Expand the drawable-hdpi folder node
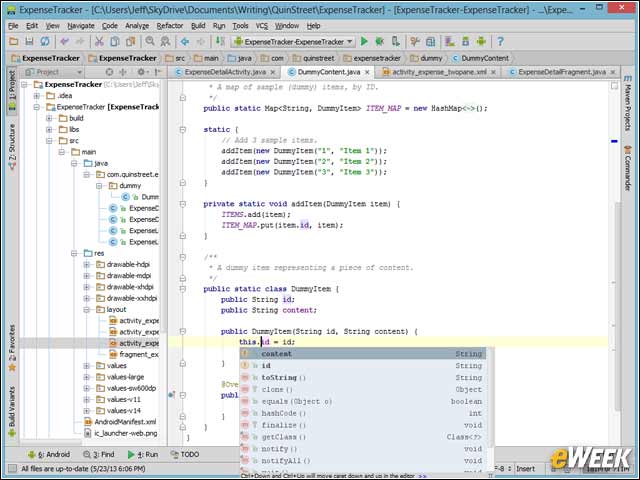 [87, 264]
